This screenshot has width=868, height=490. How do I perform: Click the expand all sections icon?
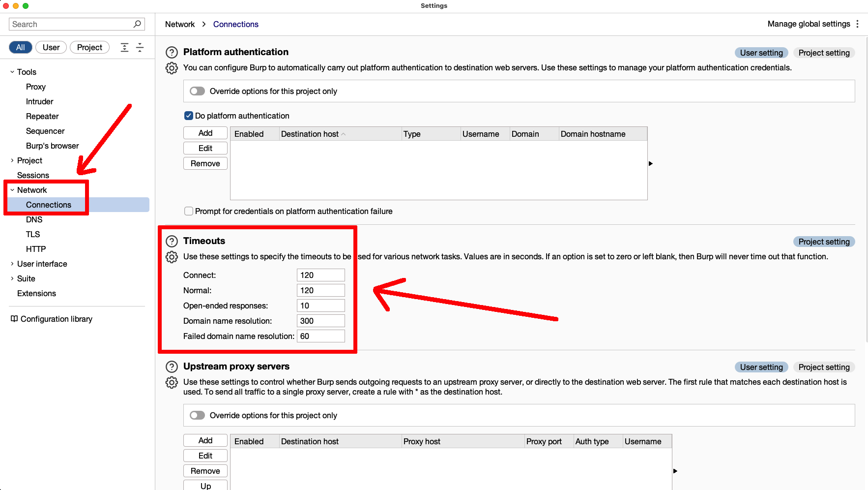pos(125,47)
